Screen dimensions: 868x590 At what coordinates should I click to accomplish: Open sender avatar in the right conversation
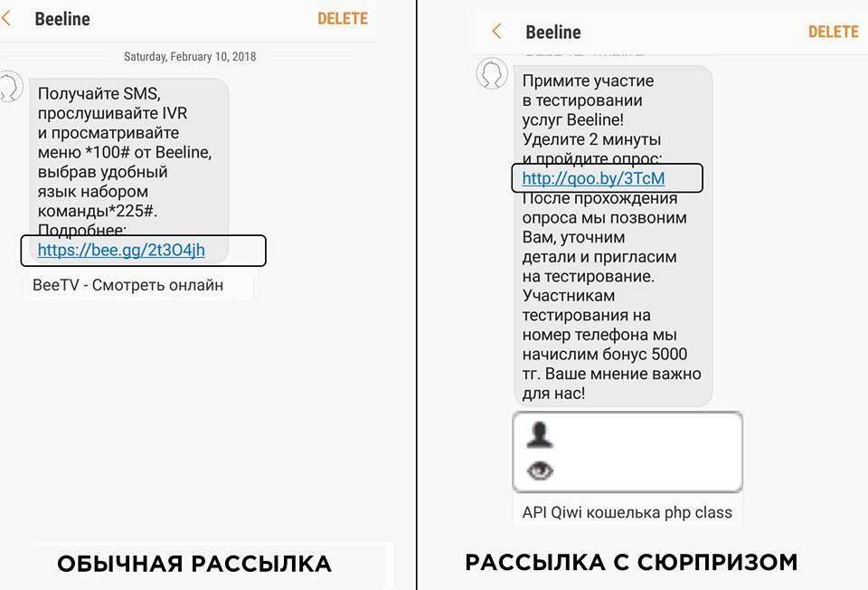(x=492, y=73)
